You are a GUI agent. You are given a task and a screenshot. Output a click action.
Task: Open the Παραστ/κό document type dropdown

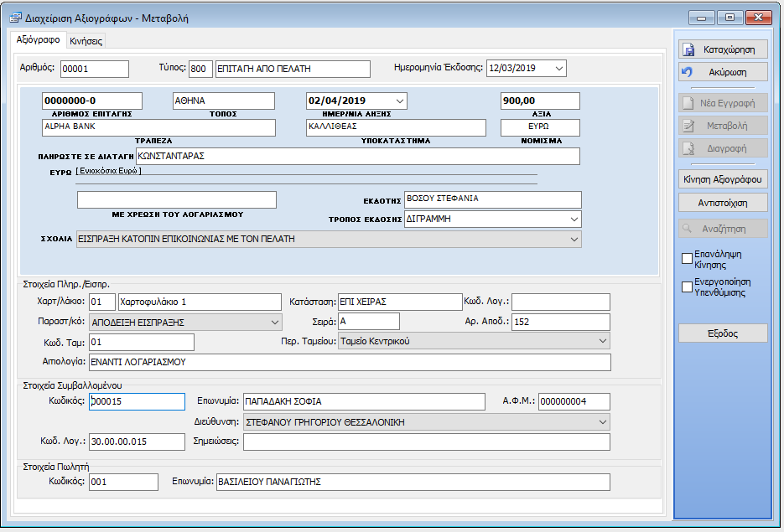275,322
